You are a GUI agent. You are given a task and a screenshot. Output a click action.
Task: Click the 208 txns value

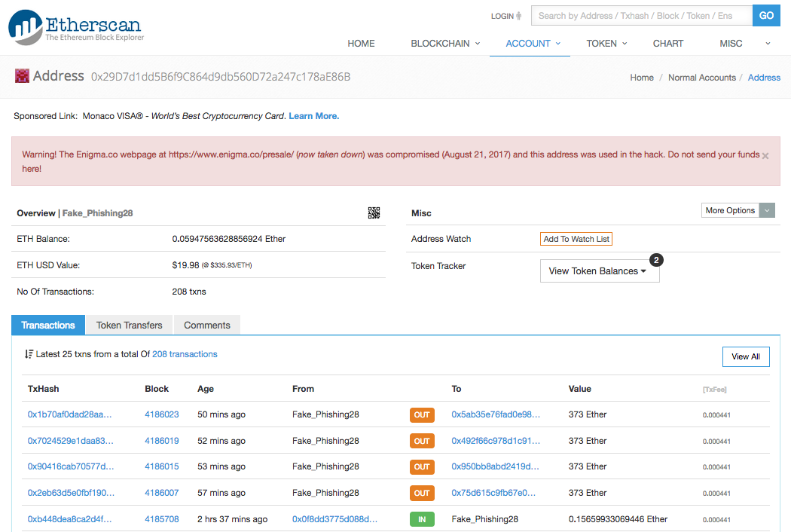189,292
